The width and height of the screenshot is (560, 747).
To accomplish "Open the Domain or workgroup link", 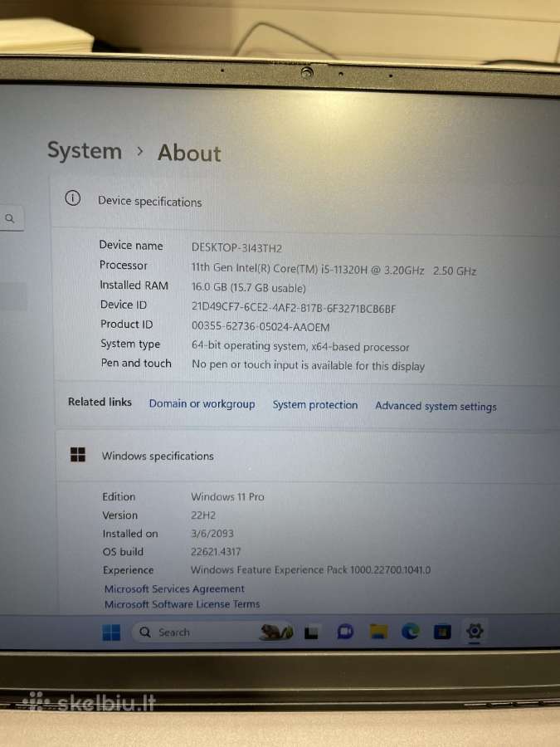I will click(x=202, y=403).
